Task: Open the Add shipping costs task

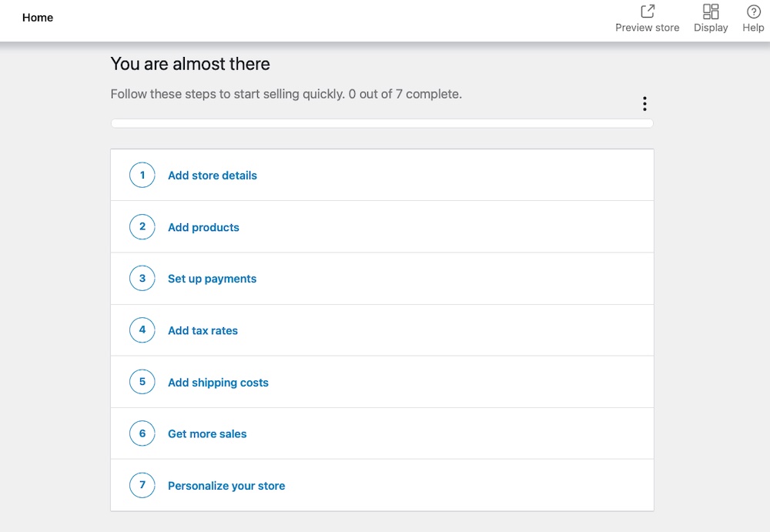Action: [382, 382]
